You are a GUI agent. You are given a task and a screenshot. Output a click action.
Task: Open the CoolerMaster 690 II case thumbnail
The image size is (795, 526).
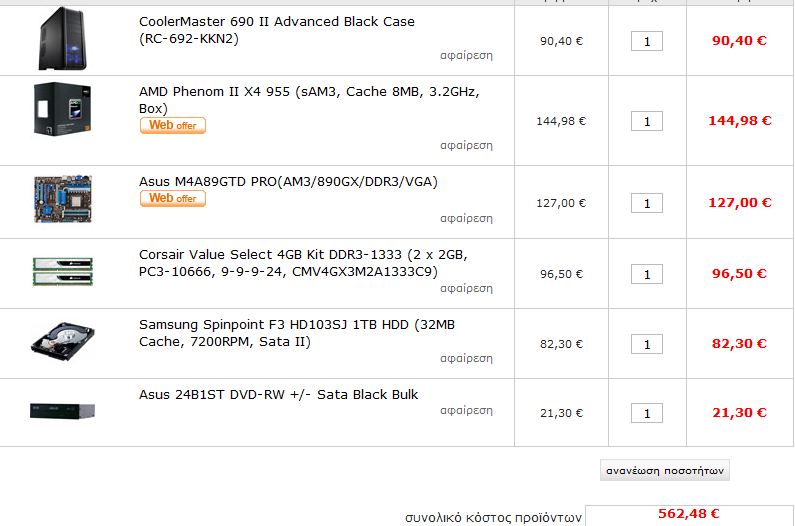(x=62, y=39)
